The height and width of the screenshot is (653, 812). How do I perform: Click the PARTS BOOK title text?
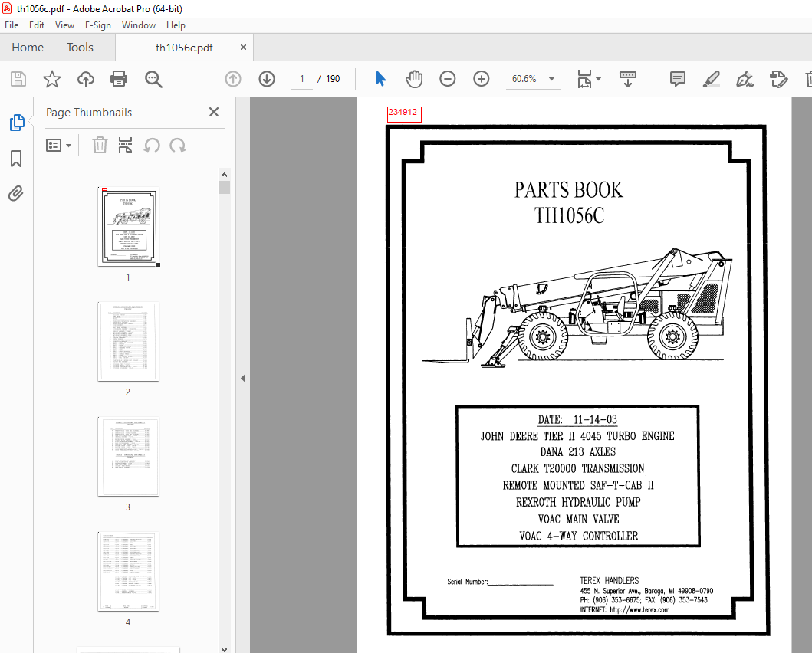click(569, 190)
